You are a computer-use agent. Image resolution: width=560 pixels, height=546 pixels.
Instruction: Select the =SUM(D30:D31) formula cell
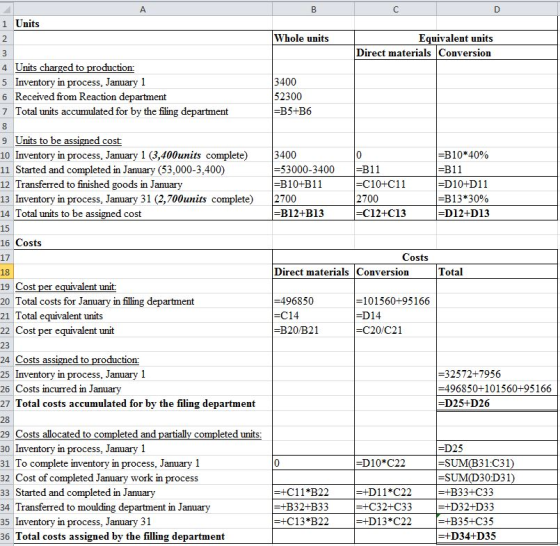[x=497, y=478]
